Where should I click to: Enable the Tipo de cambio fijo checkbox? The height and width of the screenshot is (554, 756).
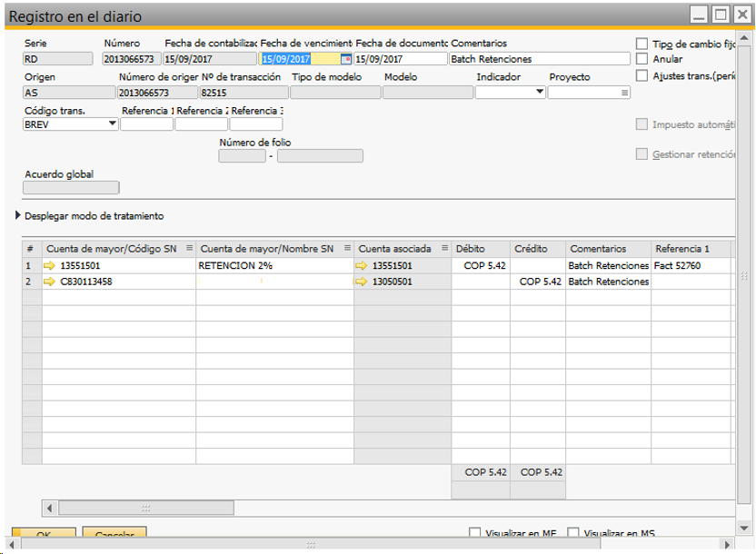pos(642,44)
